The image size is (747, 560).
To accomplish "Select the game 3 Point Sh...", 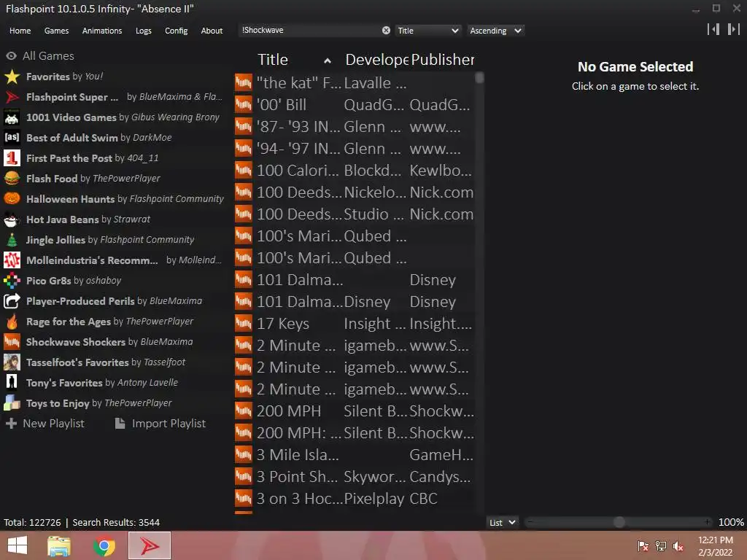I will tap(355, 477).
